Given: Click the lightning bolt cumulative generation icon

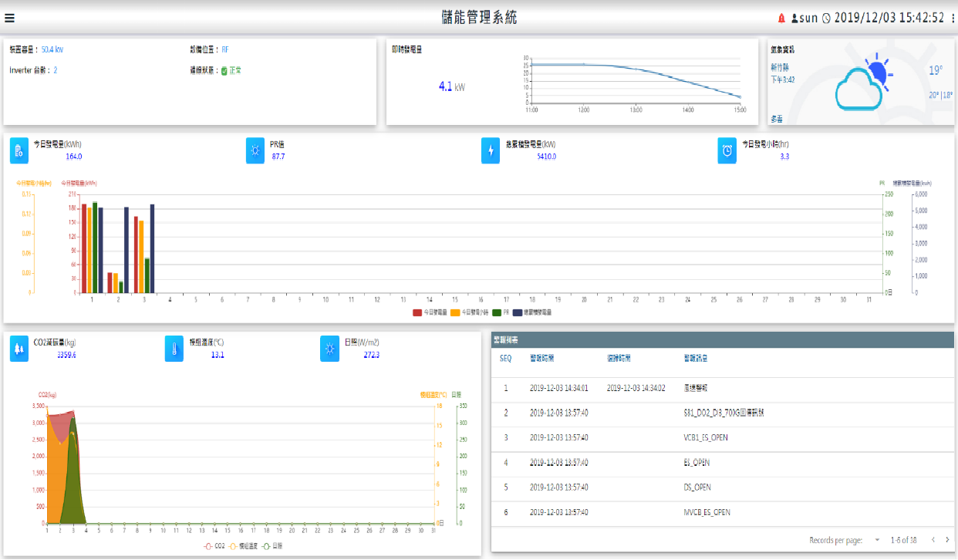Looking at the screenshot, I should pos(491,150).
